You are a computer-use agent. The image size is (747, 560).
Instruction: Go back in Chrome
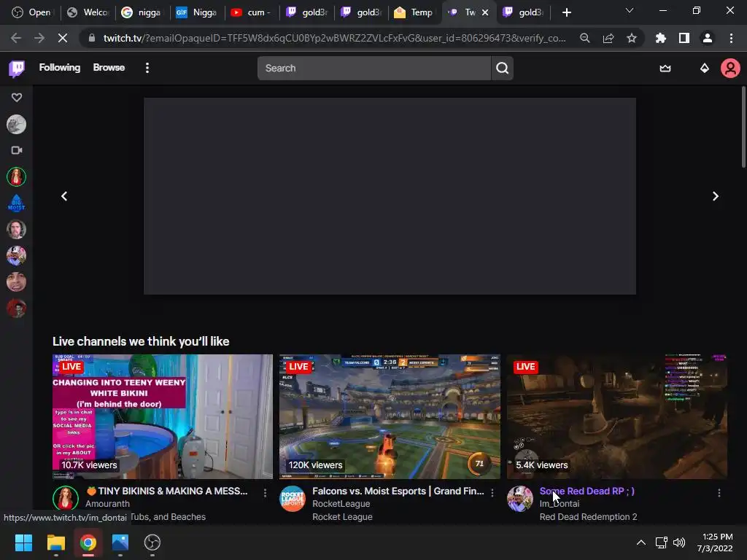(x=16, y=38)
